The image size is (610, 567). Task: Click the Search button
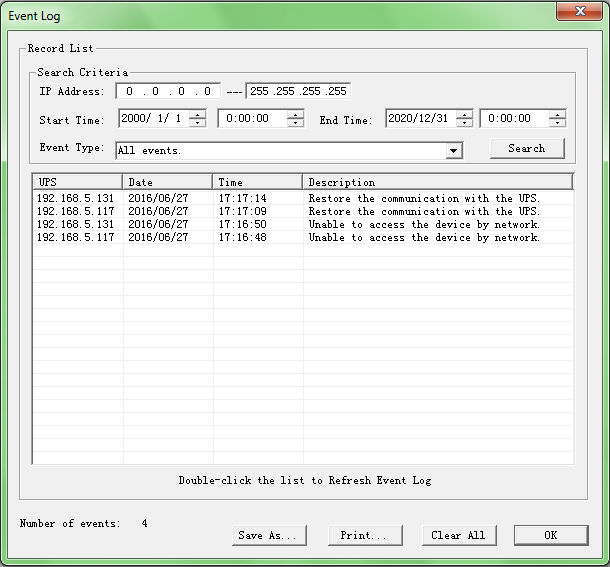[527, 148]
